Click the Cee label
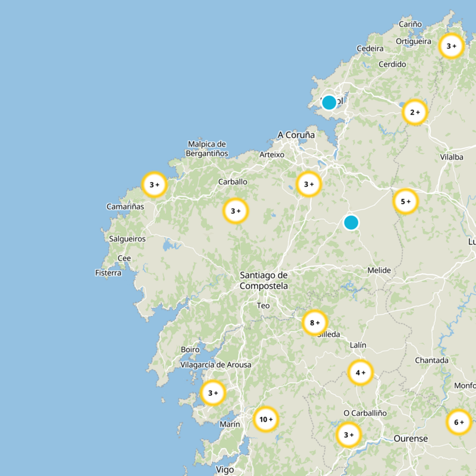476x476 pixels. [x=124, y=258]
